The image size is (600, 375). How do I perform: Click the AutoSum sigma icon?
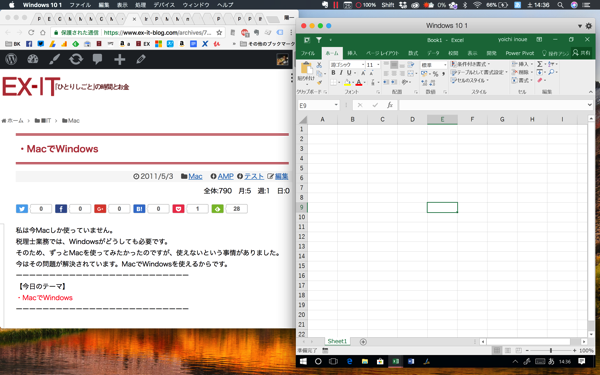coord(540,64)
